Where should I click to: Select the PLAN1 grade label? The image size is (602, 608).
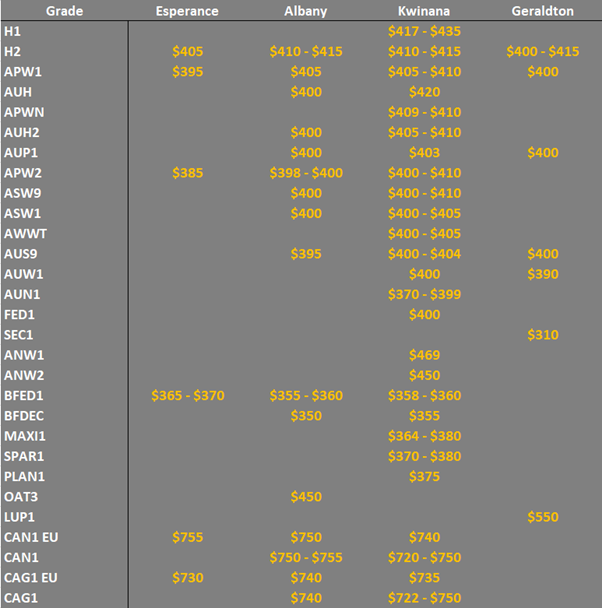point(24,476)
